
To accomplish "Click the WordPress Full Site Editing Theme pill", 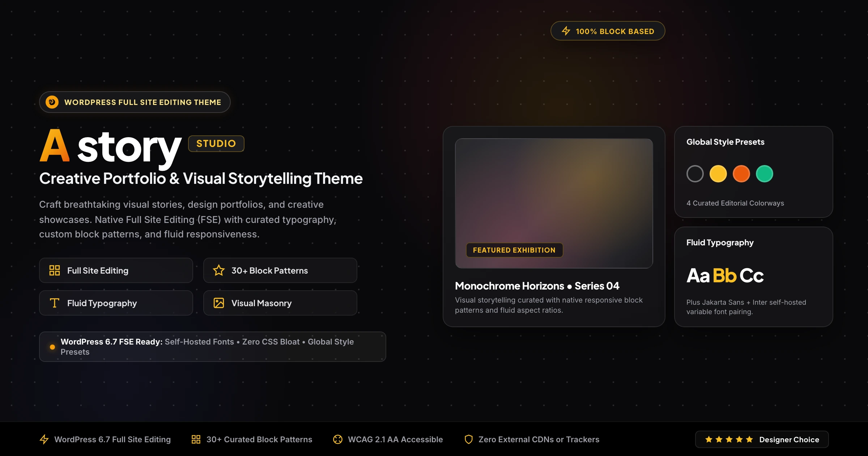I will [135, 102].
